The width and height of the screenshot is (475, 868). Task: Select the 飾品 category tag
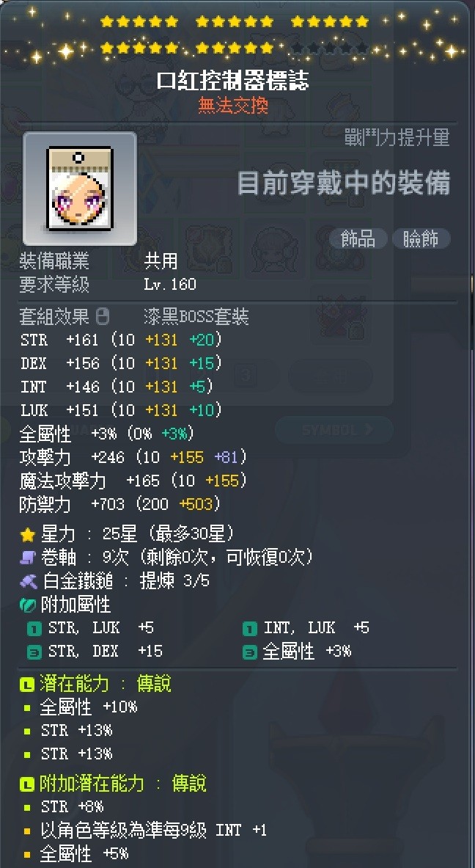358,238
